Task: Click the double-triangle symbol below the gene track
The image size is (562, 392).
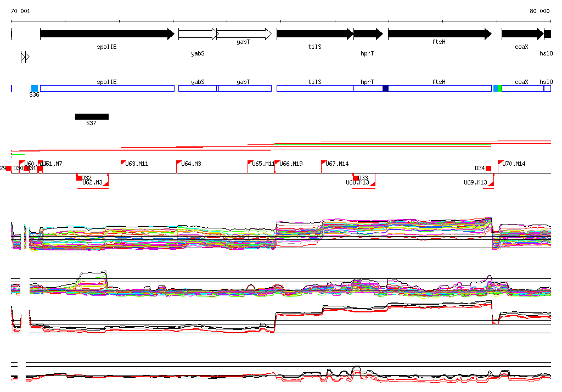Action: (25, 57)
